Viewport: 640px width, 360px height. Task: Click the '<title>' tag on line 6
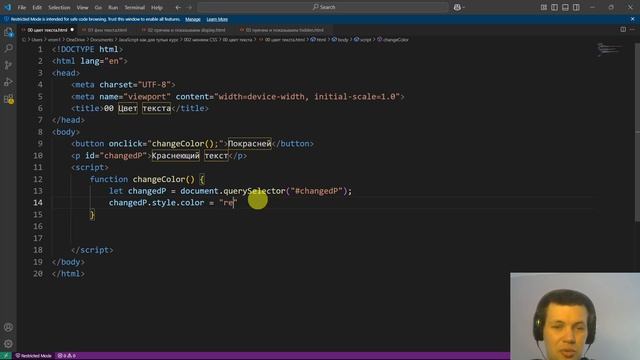[87, 108]
